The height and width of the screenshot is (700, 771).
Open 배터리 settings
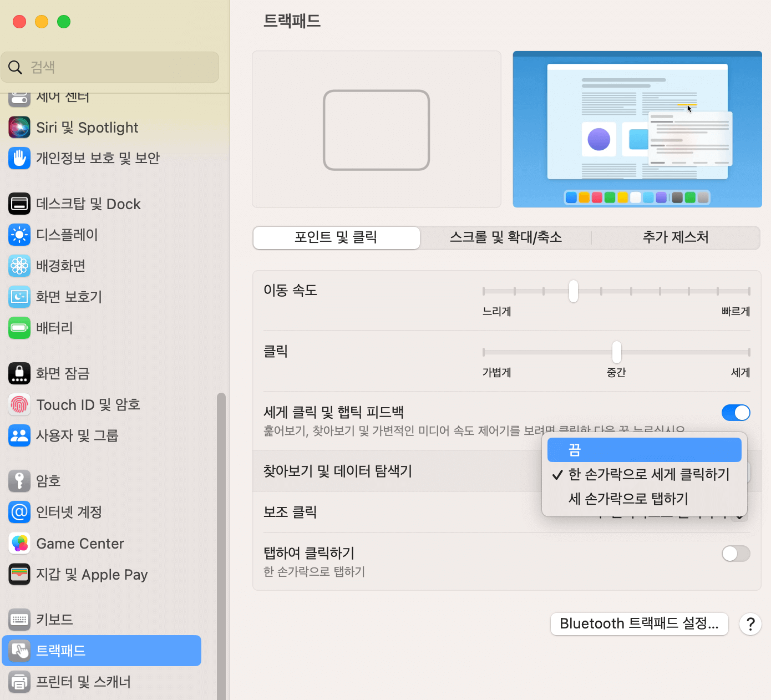tap(54, 328)
